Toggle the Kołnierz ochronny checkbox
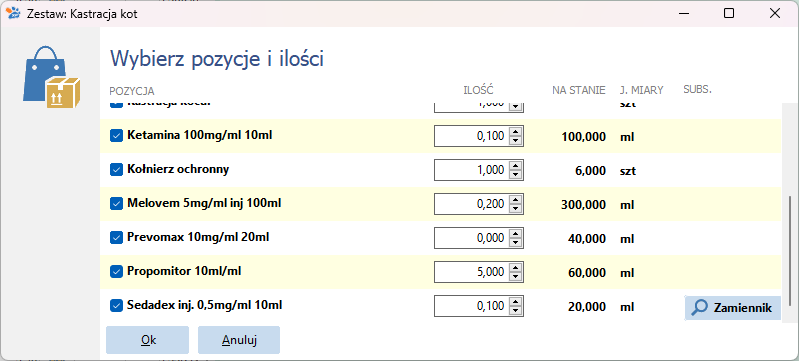The image size is (799, 361). tap(117, 170)
